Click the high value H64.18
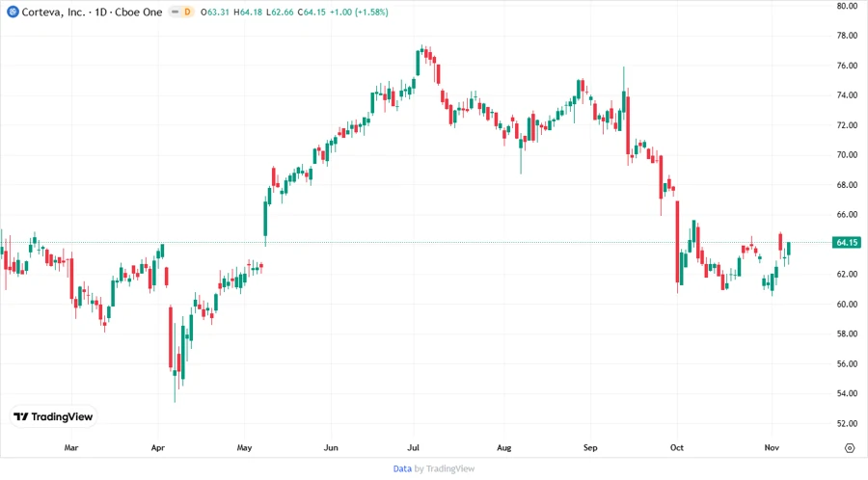Viewport: 868px width, 480px height. 248,12
